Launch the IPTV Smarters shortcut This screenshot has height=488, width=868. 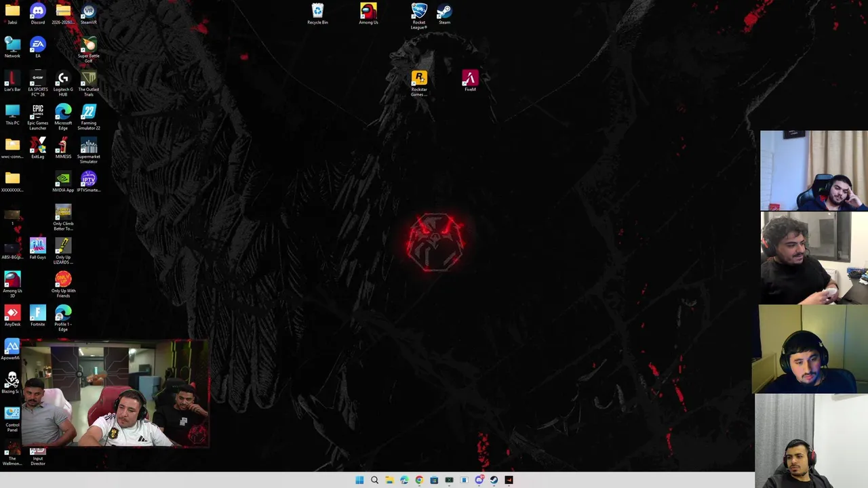point(88,182)
